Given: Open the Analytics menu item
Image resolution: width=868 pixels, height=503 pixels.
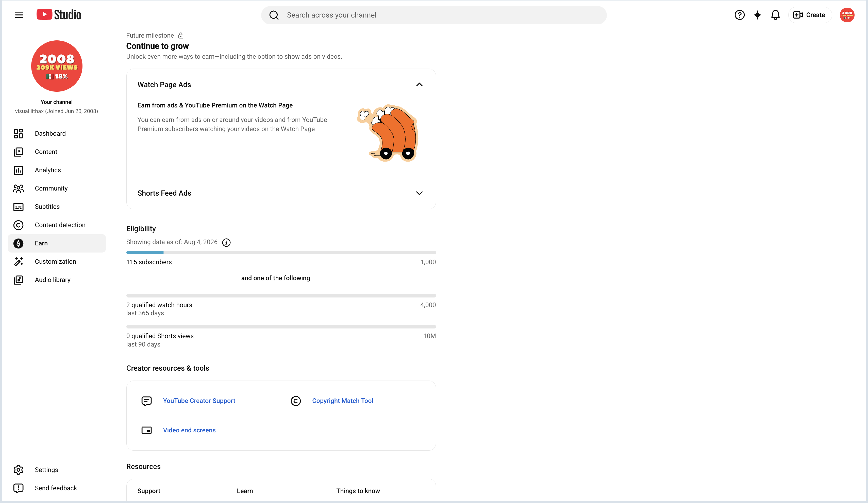Looking at the screenshot, I should point(57,170).
